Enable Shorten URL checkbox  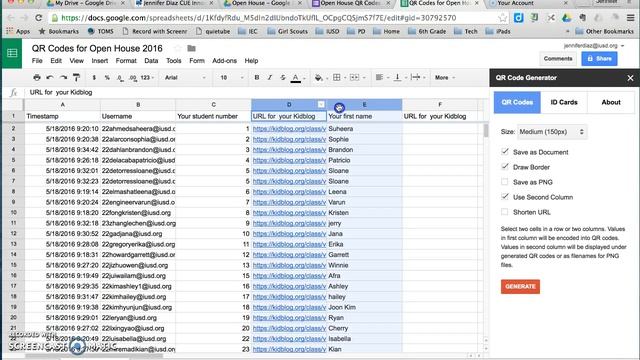click(505, 212)
